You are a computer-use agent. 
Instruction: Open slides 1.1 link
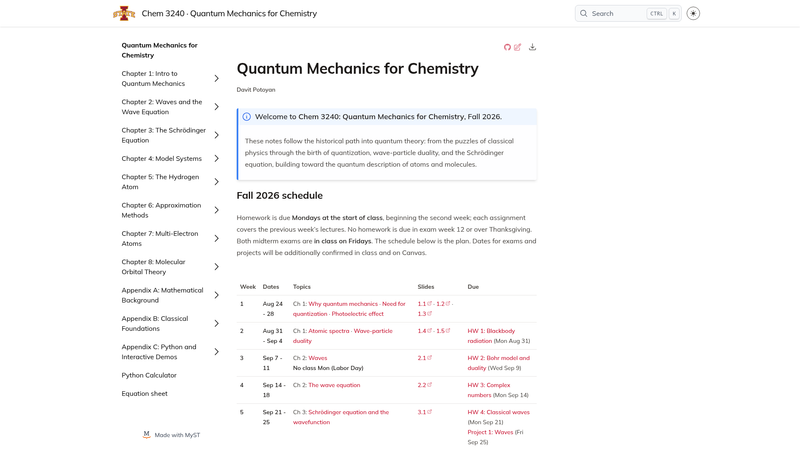pyautogui.click(x=424, y=304)
